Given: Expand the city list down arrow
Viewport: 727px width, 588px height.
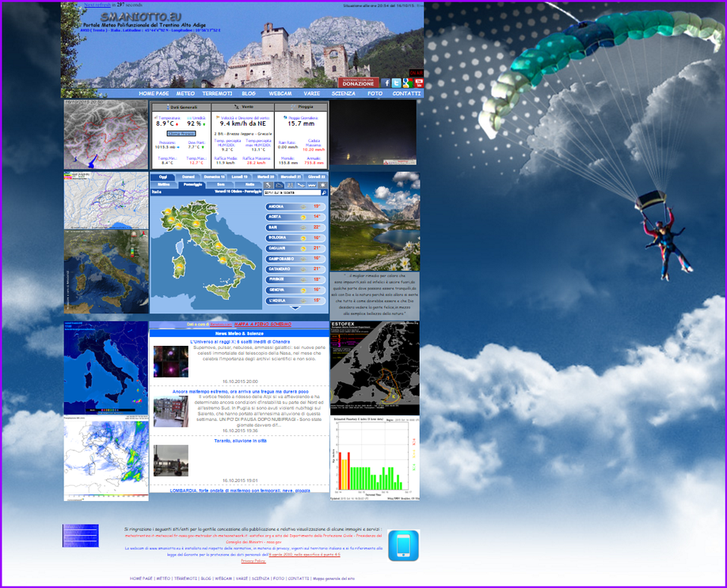Looking at the screenshot, I should pos(295,307).
